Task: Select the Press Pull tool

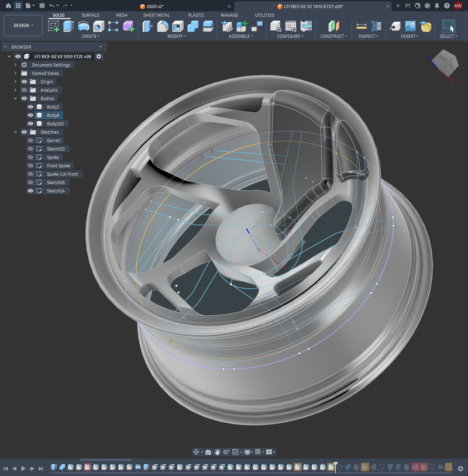Action: click(x=147, y=26)
